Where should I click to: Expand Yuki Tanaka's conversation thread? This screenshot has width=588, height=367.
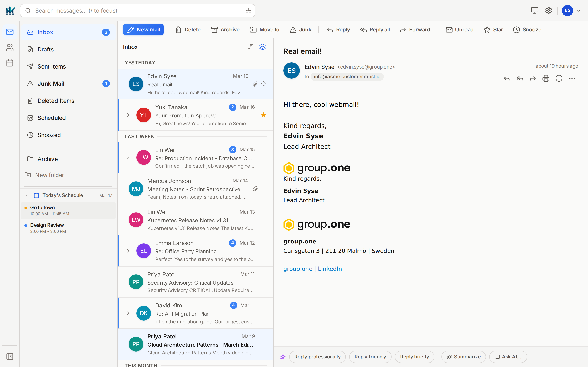pyautogui.click(x=128, y=115)
